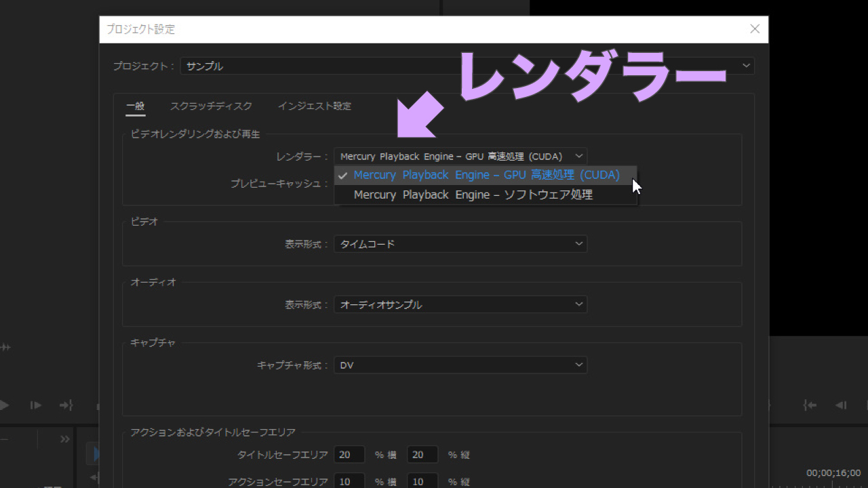Click the play triangle icon at left edge
The height and width of the screenshot is (488, 868).
4,405
